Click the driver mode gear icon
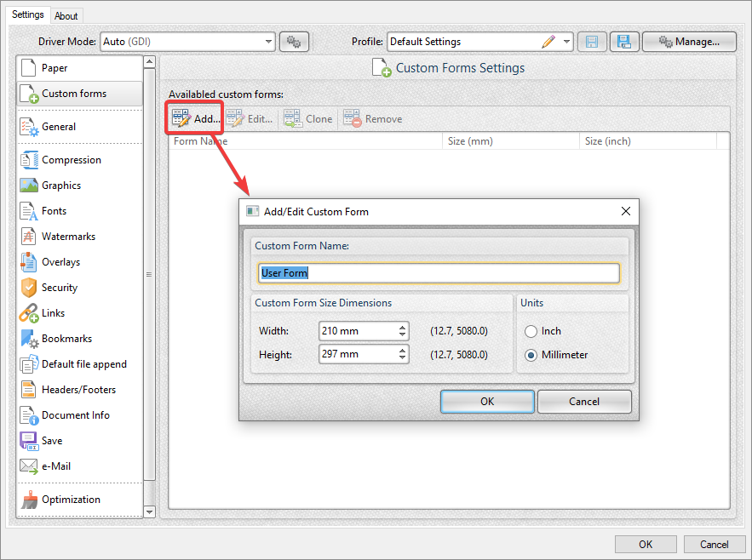The image size is (752, 560). pos(294,41)
